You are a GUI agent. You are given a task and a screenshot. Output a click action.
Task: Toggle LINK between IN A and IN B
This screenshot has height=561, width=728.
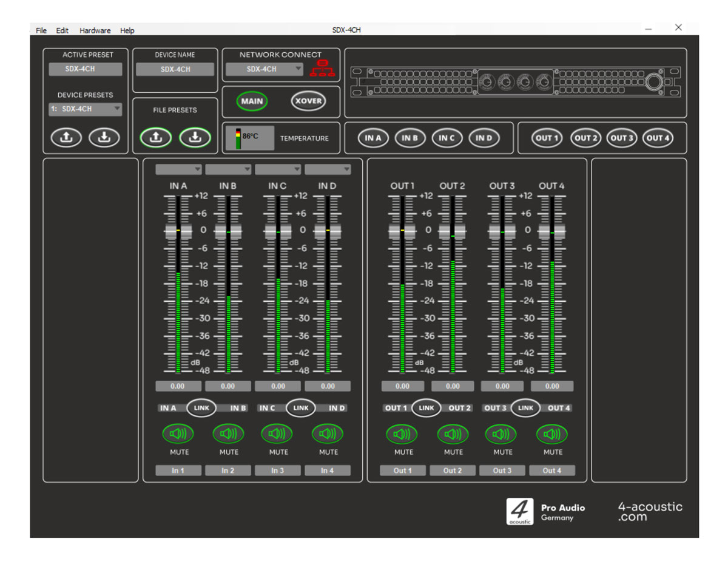201,408
